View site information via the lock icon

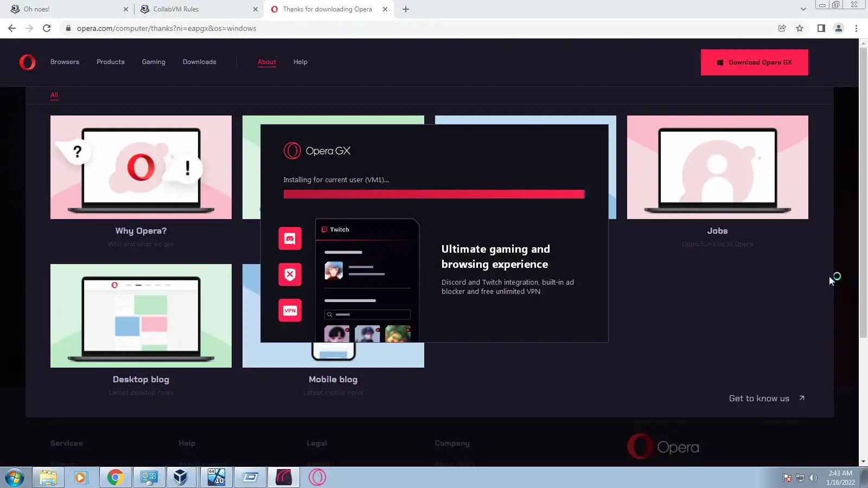click(x=68, y=28)
